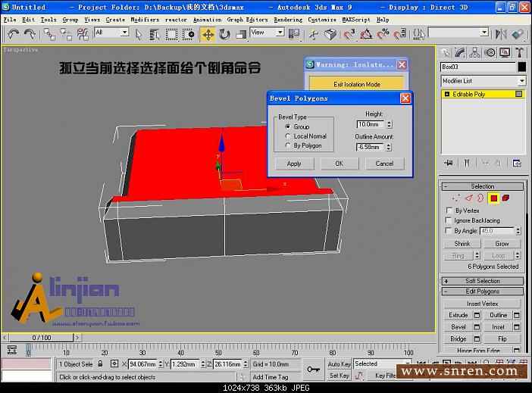Click the Pin Stack icon

449,163
